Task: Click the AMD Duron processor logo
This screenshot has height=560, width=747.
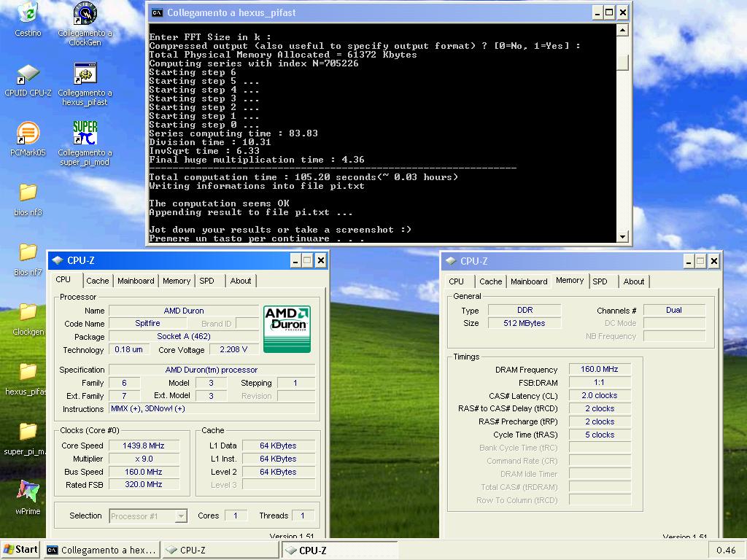Action: [287, 329]
